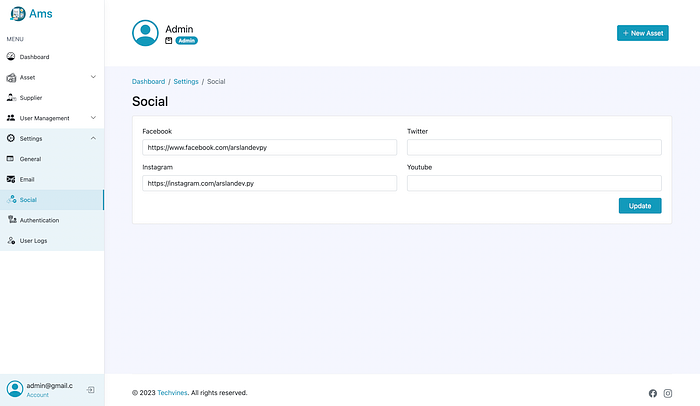Screen dimensions: 700x406
Task: Click the Admin role badge
Action: (x=187, y=41)
